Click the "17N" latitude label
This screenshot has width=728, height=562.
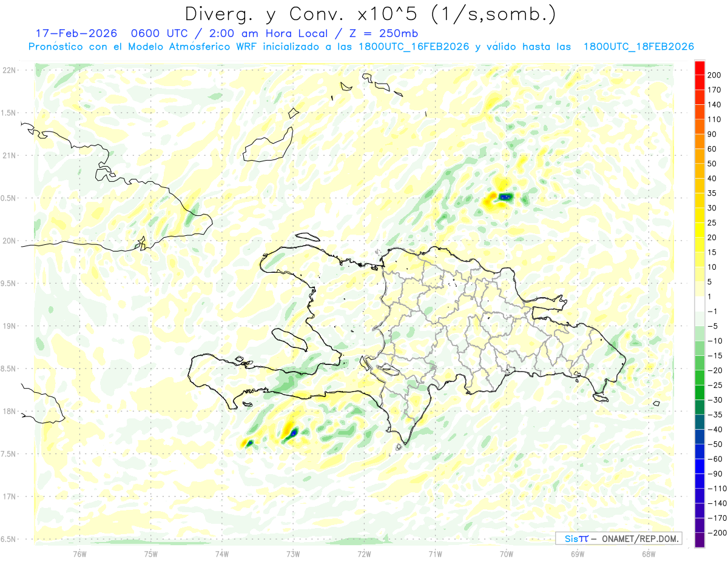(9, 497)
